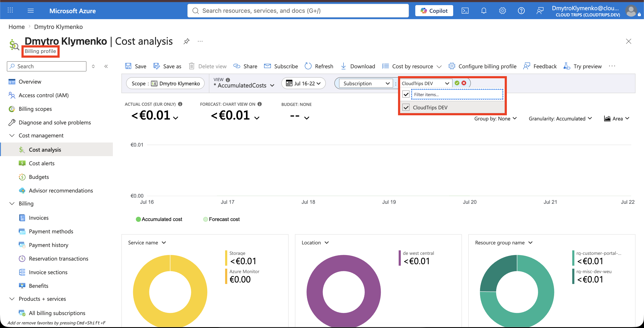Go to Home breadcrumb

pos(16,27)
